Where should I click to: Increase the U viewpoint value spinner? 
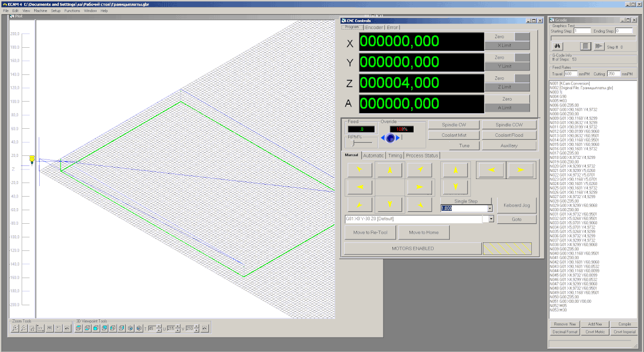click(178, 326)
